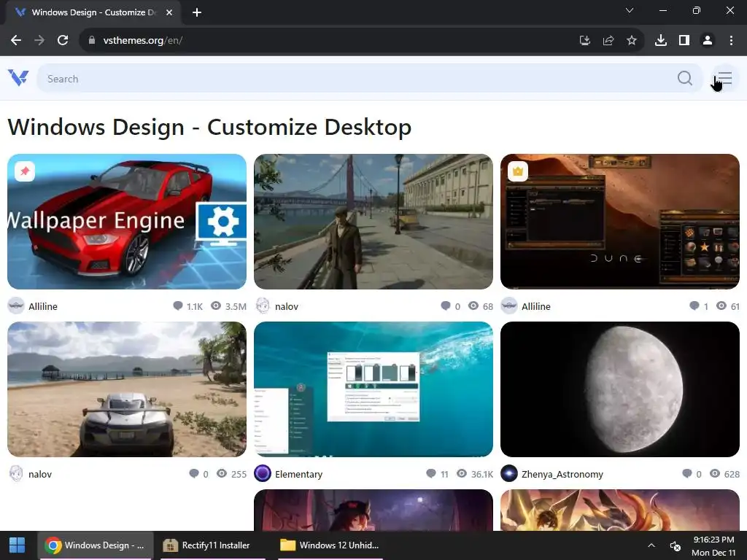Screen dimensions: 747x560
Task: Open author link Elementary
Action: (298, 474)
